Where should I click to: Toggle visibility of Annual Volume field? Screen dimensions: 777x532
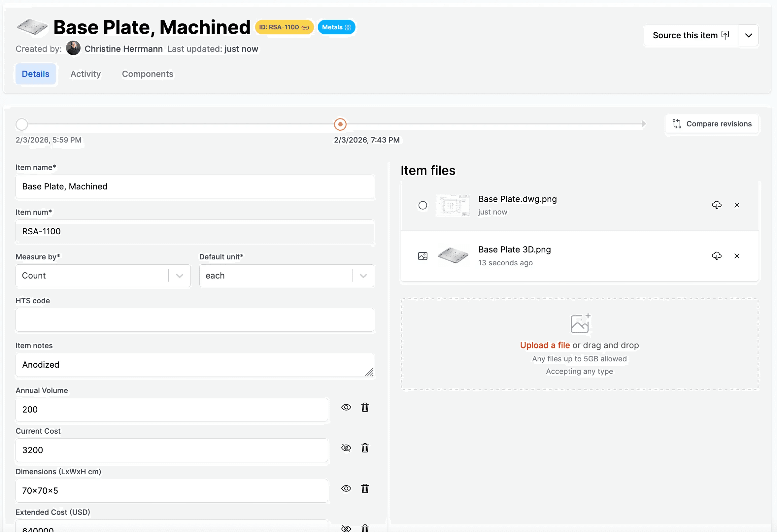coord(346,407)
